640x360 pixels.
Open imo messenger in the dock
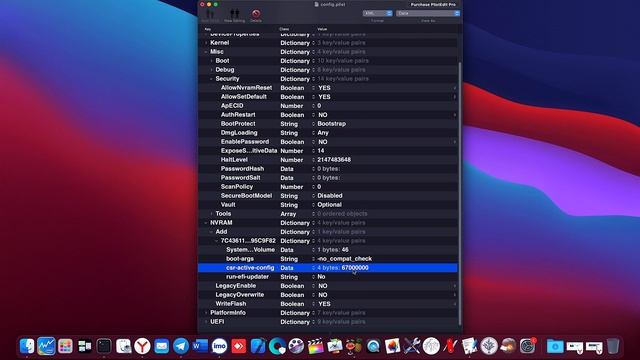[x=219, y=346]
